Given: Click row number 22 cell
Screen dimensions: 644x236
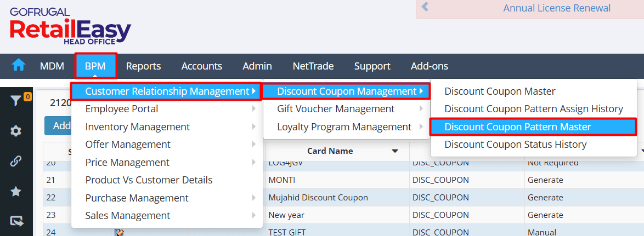Looking at the screenshot, I should [x=57, y=198].
